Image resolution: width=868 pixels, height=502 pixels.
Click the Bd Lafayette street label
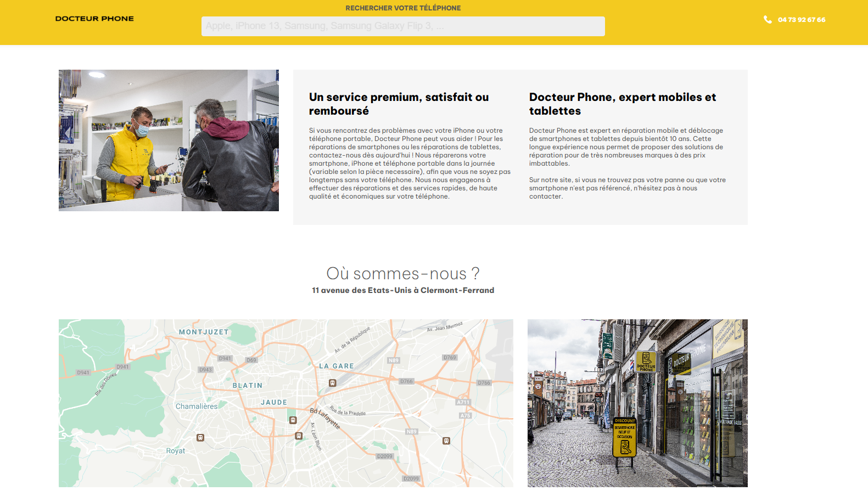pos(325,419)
